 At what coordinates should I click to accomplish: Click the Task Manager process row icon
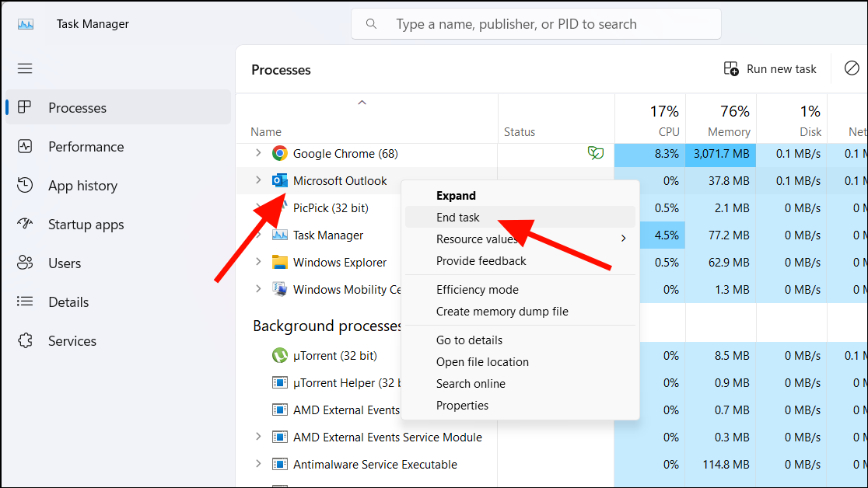(280, 235)
